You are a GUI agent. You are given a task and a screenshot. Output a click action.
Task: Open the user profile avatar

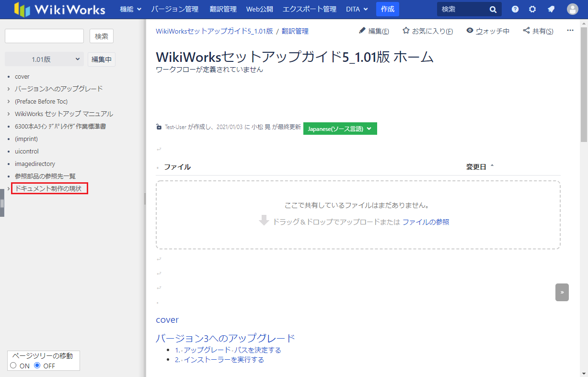coord(572,9)
